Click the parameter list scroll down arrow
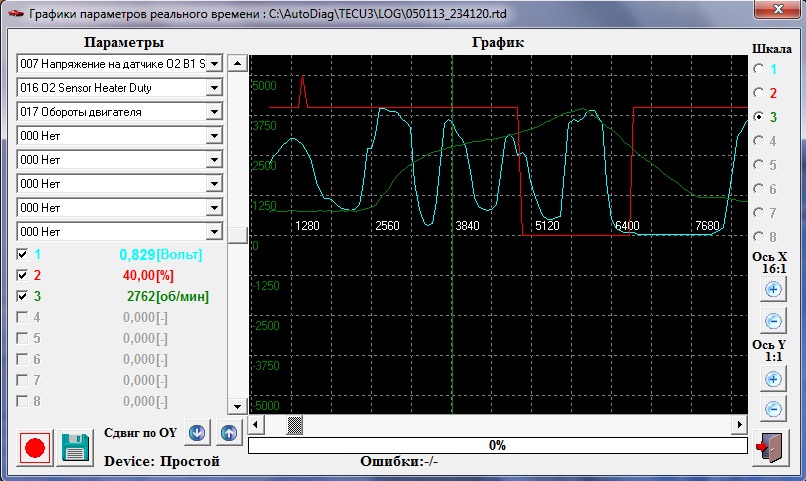This screenshot has width=806, height=481. coord(237,407)
